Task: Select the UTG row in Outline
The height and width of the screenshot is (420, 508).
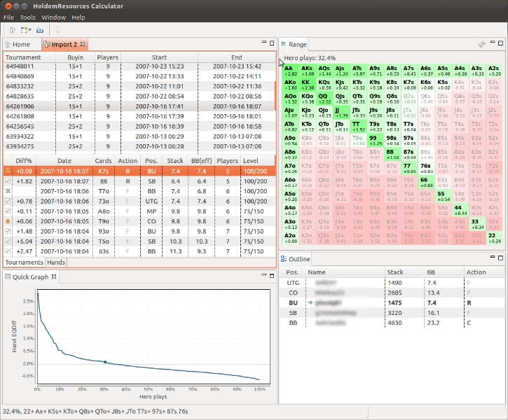Action: 392,283
